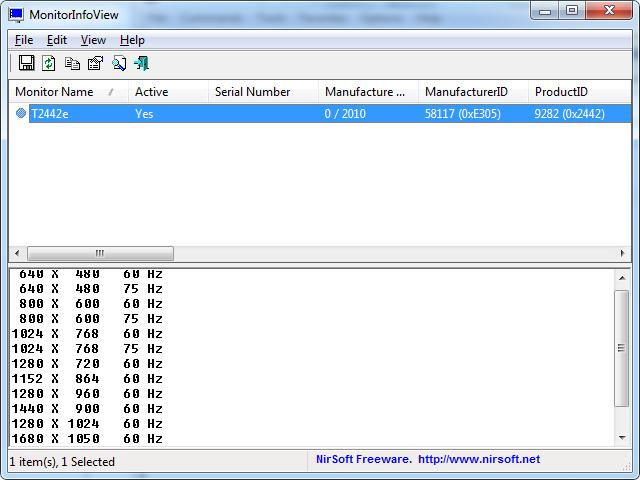The image size is (640, 480).
Task: Click the ManufacturerID value 58117 (0xE305)
Action: click(x=462, y=113)
